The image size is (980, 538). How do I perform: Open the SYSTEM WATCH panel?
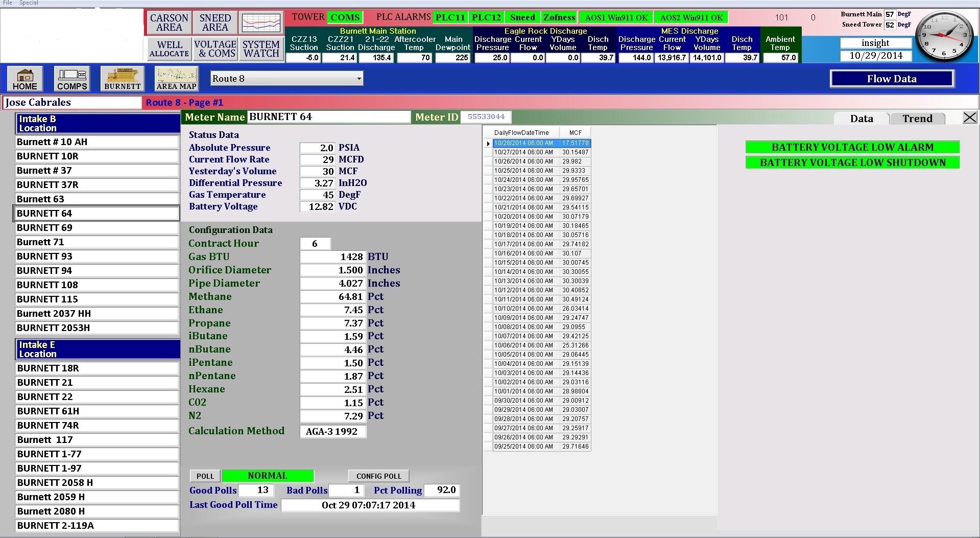(x=260, y=49)
